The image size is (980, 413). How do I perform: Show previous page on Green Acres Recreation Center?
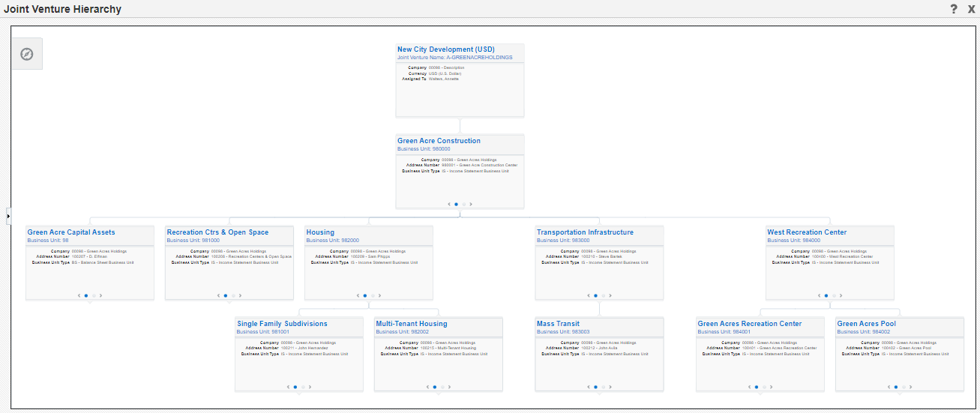750,387
